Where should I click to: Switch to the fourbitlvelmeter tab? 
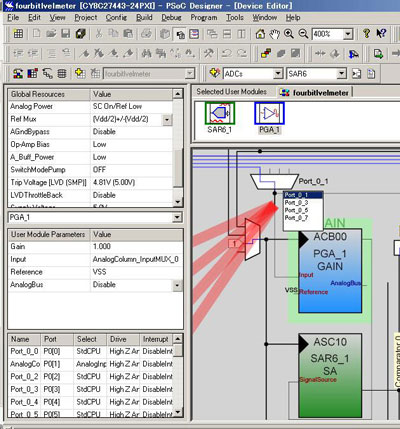[x=316, y=93]
